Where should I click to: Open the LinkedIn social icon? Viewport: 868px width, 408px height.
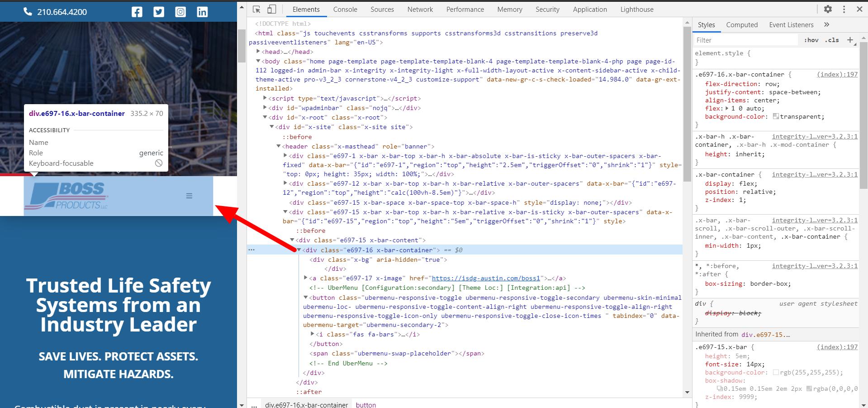[x=202, y=12]
